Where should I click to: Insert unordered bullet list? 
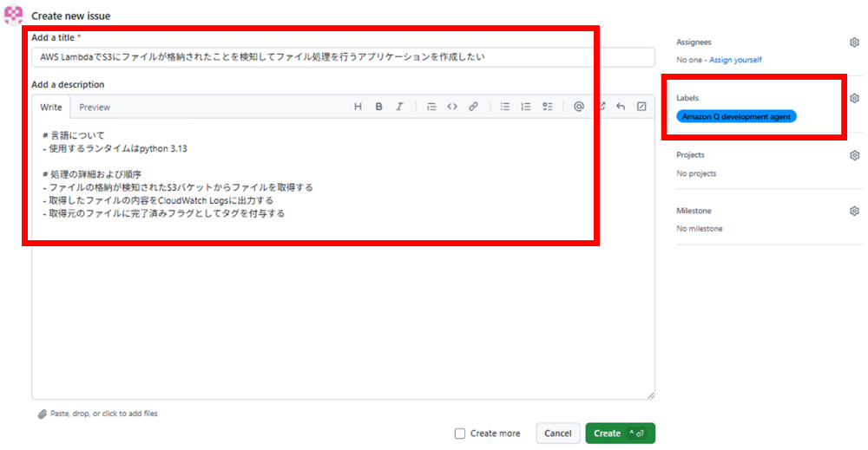(505, 107)
